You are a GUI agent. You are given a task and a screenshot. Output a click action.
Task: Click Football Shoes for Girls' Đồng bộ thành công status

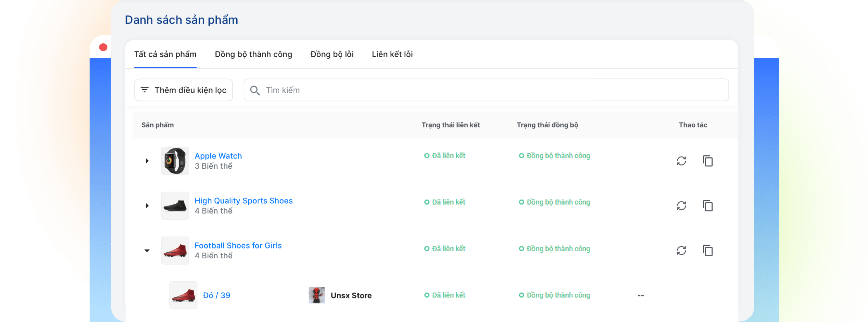554,249
